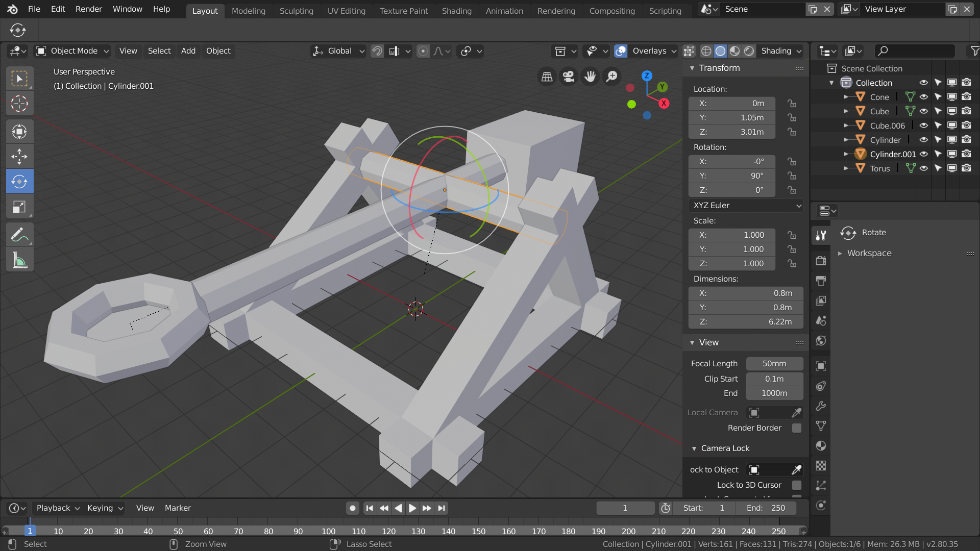Click the pan view hand icon
The image size is (980, 551).
[x=590, y=77]
